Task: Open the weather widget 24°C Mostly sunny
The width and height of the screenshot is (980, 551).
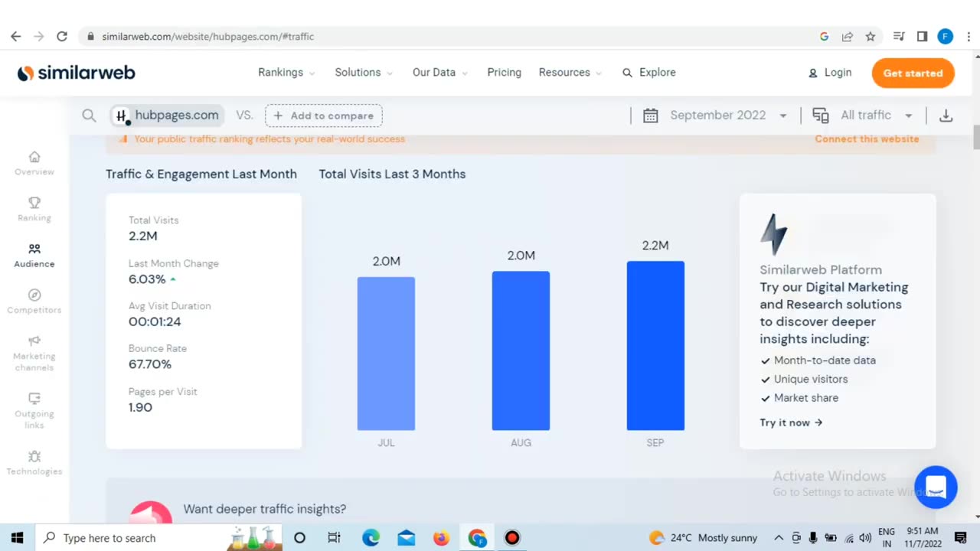Action: coord(703,538)
